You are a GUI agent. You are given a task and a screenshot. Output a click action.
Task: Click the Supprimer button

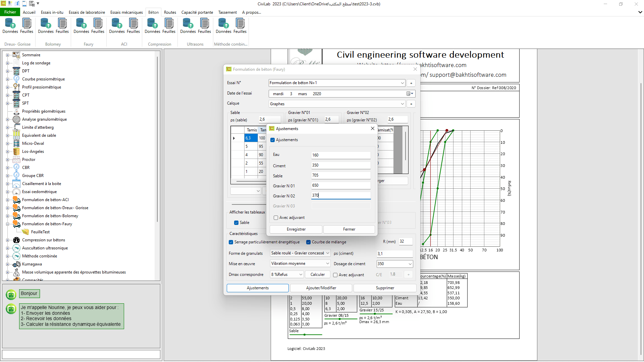point(385,288)
